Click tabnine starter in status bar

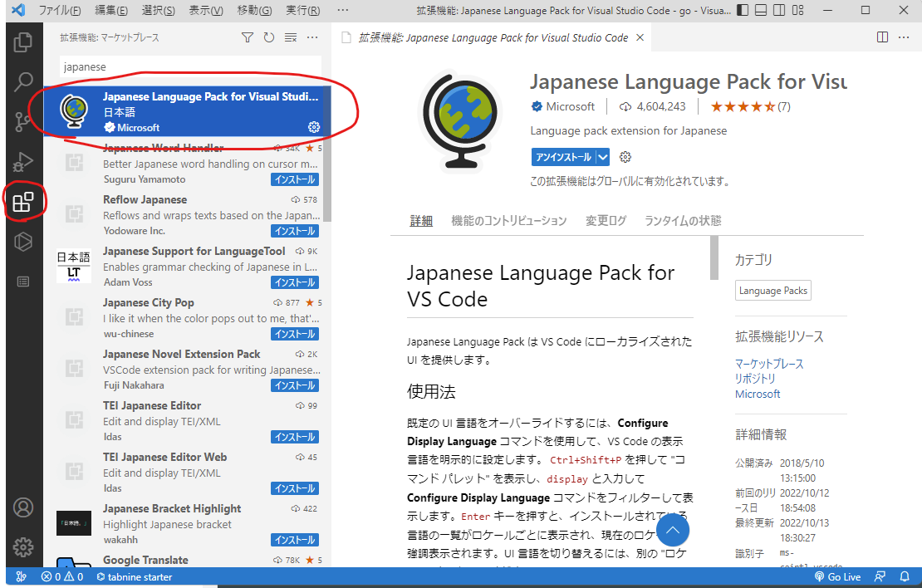tap(135, 577)
